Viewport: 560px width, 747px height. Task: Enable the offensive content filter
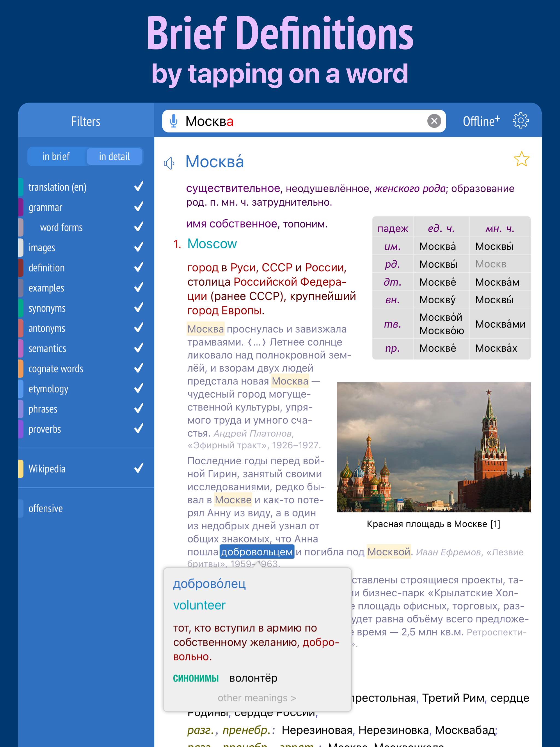coord(45,508)
